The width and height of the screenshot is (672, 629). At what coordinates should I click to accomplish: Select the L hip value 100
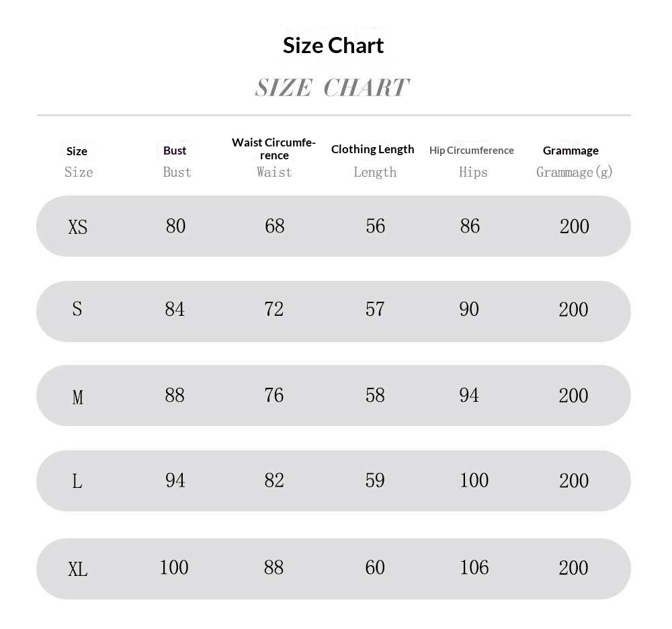pyautogui.click(x=474, y=480)
